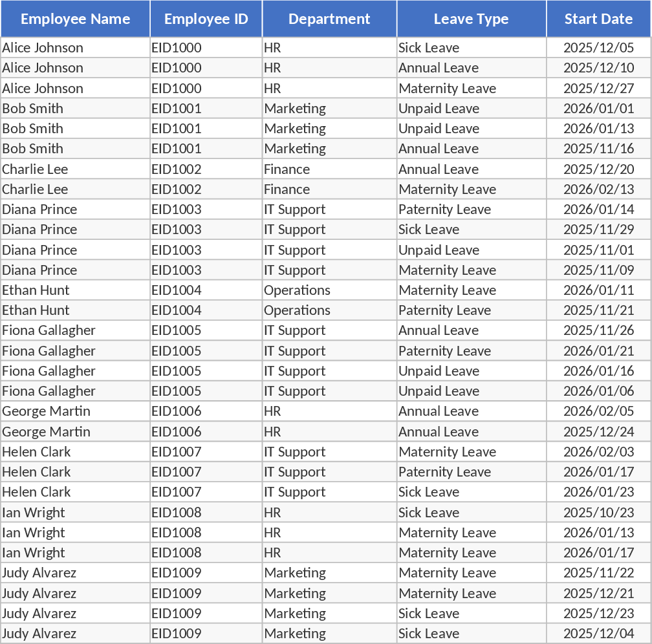Screen dimensions: 652x644
Task: Click the Employee ID column header
Action: point(206,19)
